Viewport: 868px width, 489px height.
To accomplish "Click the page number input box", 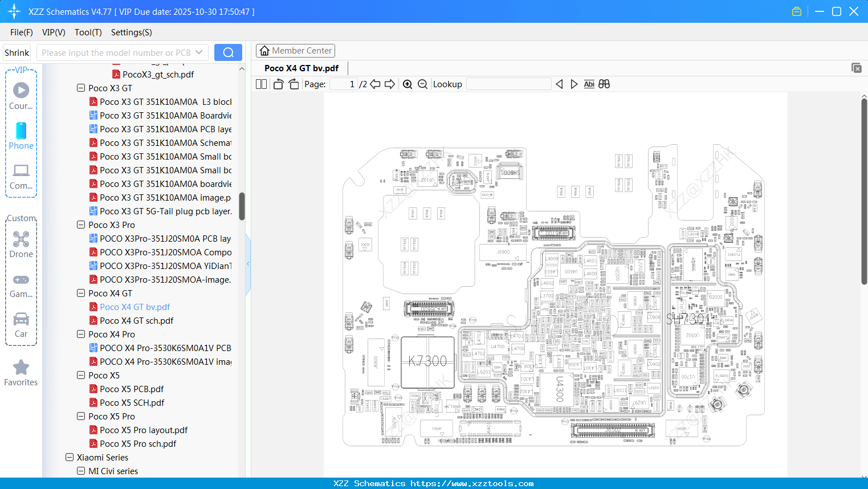I will 344,84.
